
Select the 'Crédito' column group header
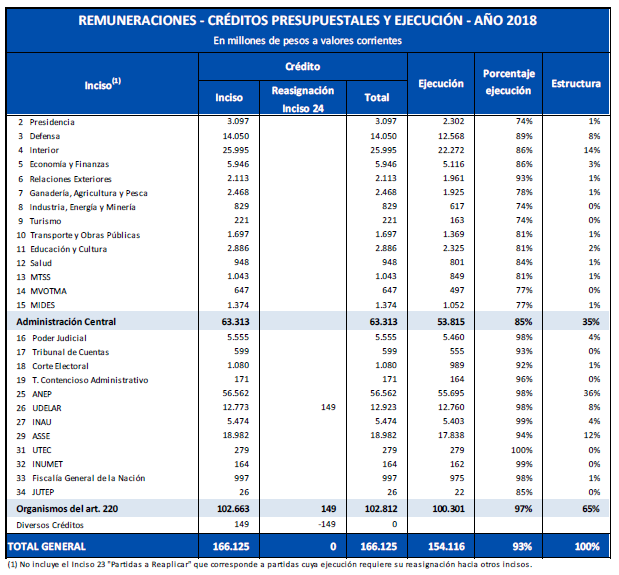click(302, 67)
